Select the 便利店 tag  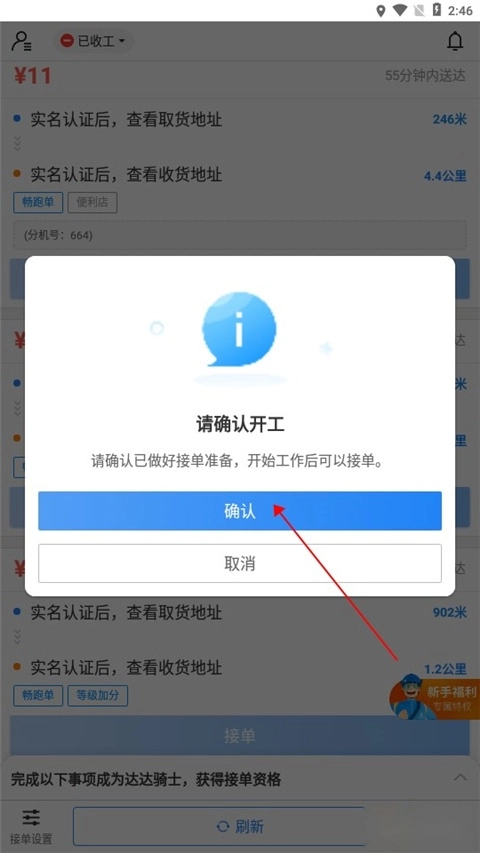click(x=93, y=203)
